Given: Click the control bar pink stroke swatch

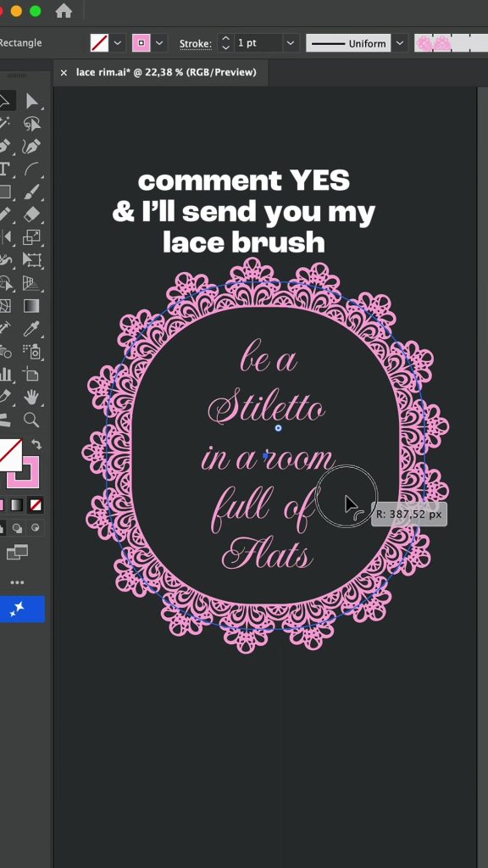Looking at the screenshot, I should (x=141, y=42).
